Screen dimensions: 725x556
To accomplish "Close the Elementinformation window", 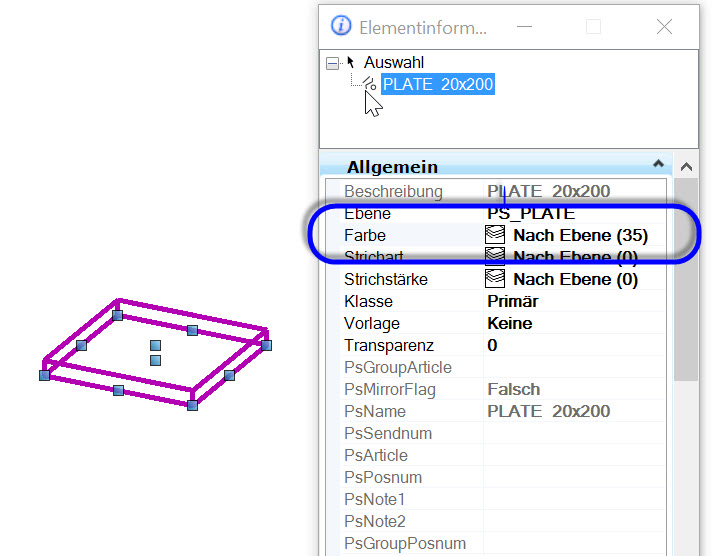I will pos(664,27).
